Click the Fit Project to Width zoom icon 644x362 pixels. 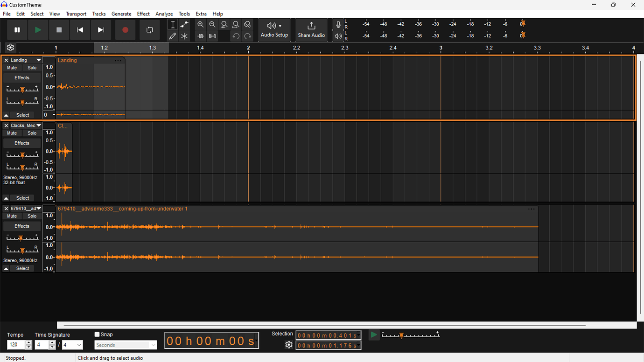(236, 24)
